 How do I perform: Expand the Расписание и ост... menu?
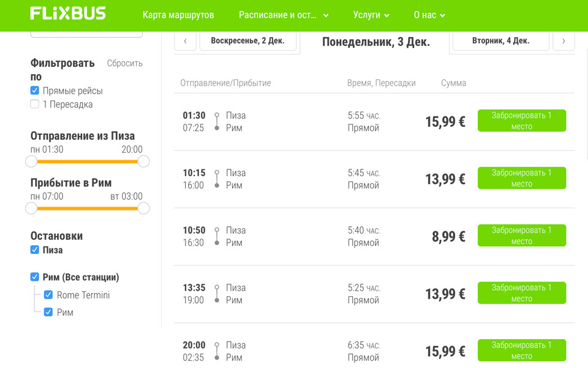284,15
